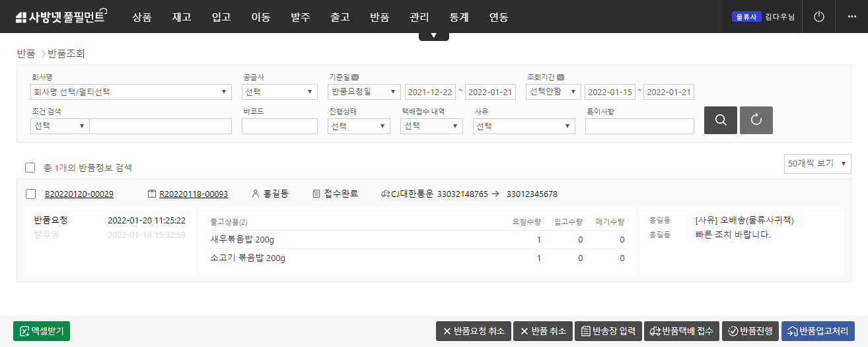The height and width of the screenshot is (347, 868).
Task: Open the 통계 menu in navigation bar
Action: [459, 17]
